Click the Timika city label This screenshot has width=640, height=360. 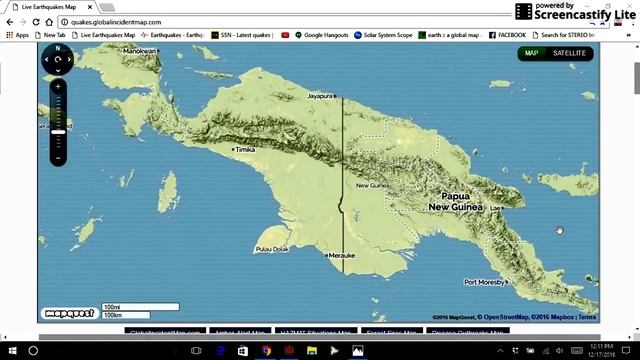click(x=245, y=150)
